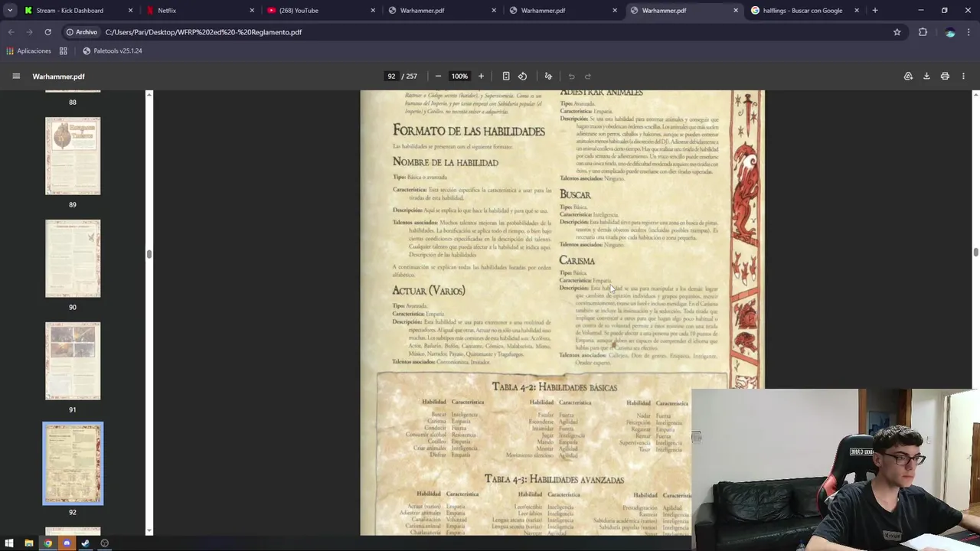Click the download PDF icon
980x551 pixels.
pos(926,77)
